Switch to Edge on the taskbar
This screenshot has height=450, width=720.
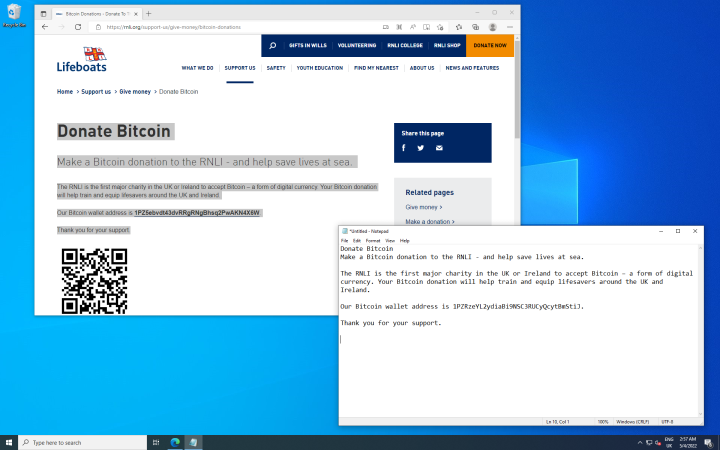[x=175, y=443]
